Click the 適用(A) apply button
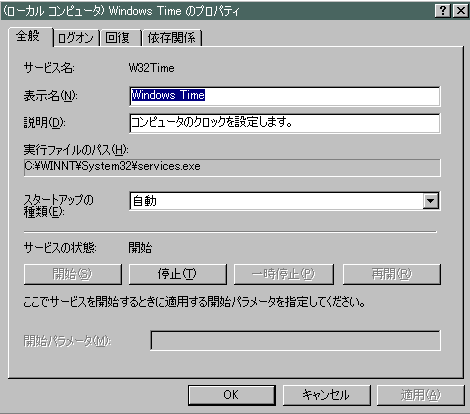 tap(421, 395)
